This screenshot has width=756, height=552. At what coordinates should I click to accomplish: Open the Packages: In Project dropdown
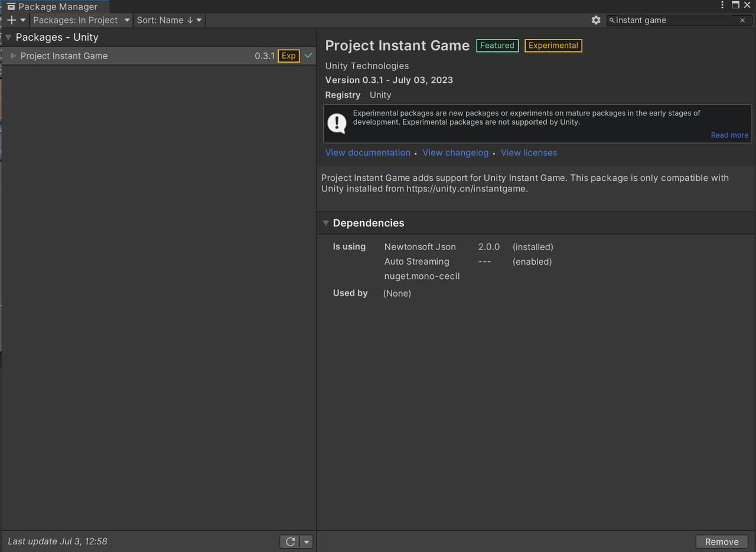(82, 20)
